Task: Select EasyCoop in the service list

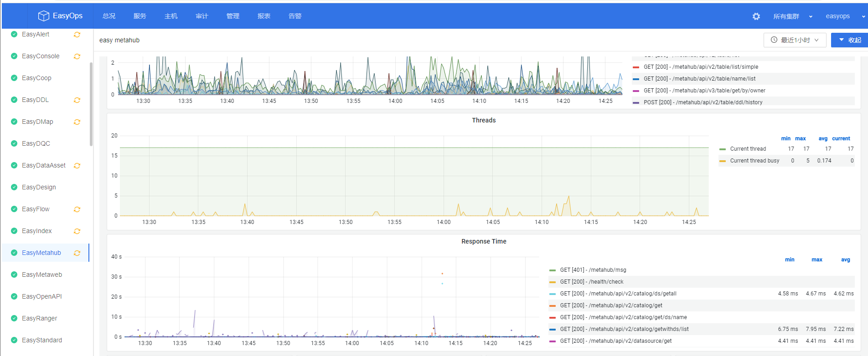Action: tap(36, 78)
